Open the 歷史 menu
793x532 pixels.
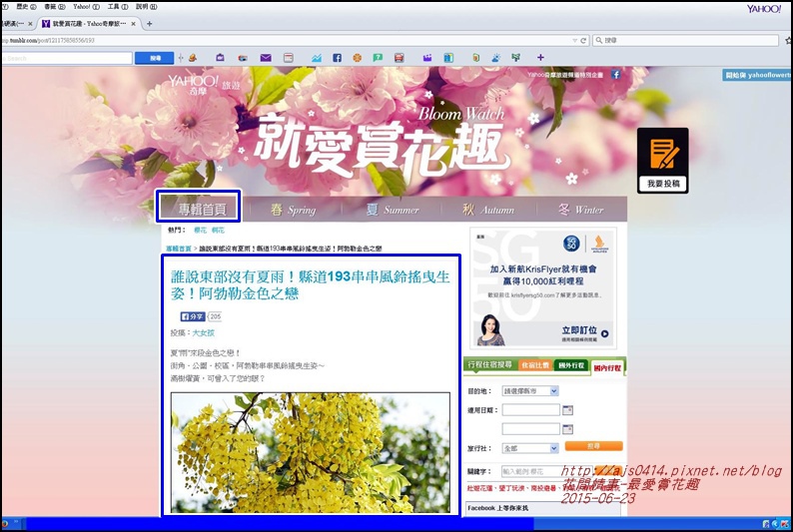(x=26, y=7)
